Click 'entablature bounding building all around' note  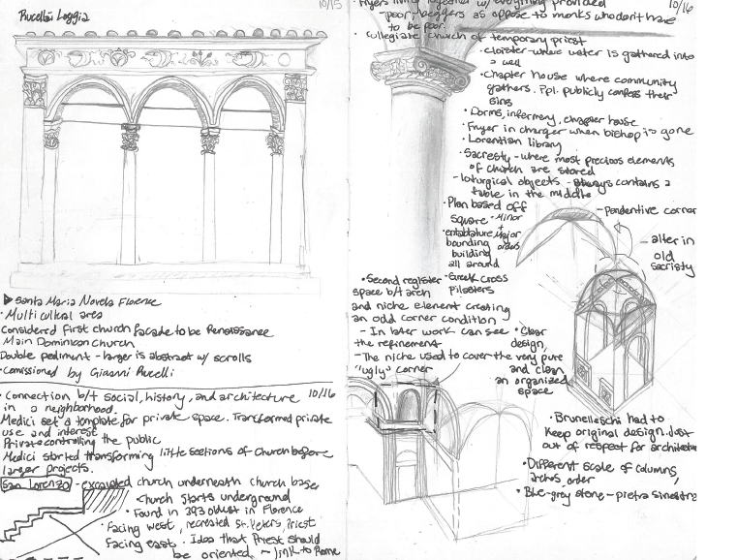[472, 248]
